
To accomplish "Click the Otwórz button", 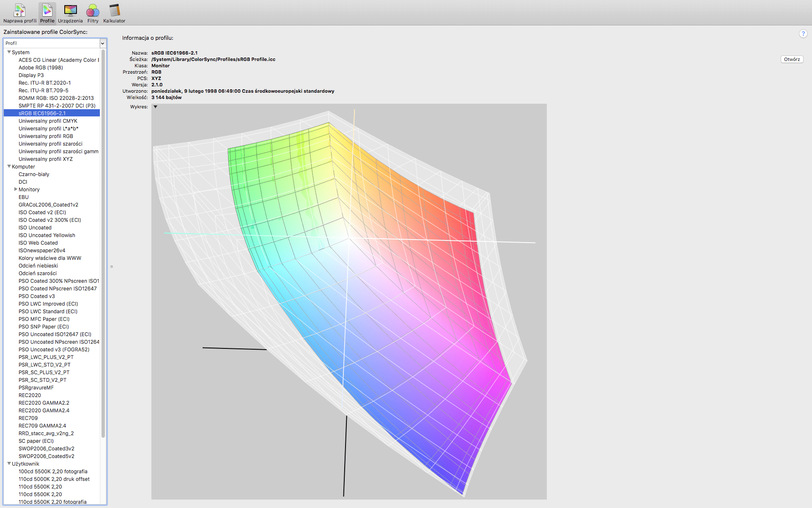I will (x=791, y=59).
